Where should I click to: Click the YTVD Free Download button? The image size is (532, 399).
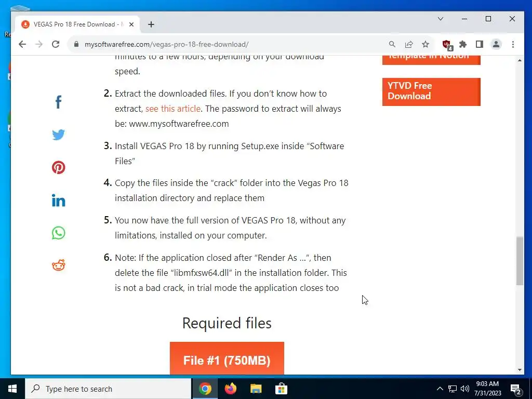(x=431, y=91)
